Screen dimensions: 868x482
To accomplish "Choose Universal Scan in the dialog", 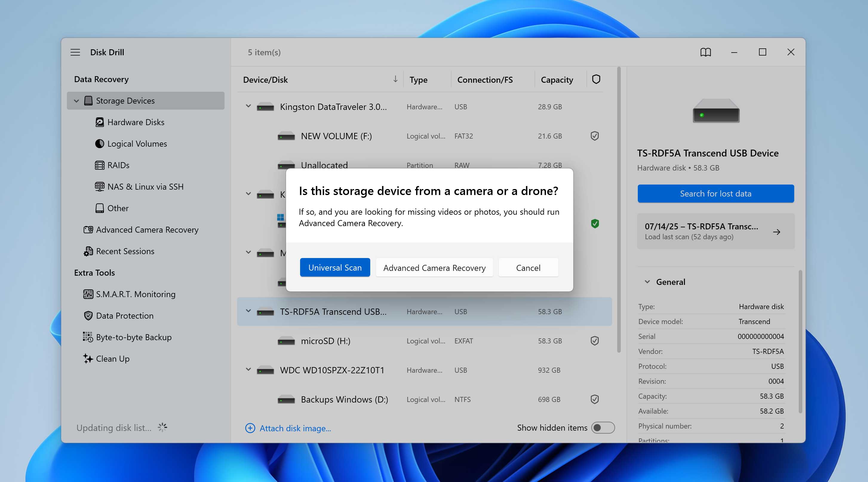I will point(335,267).
